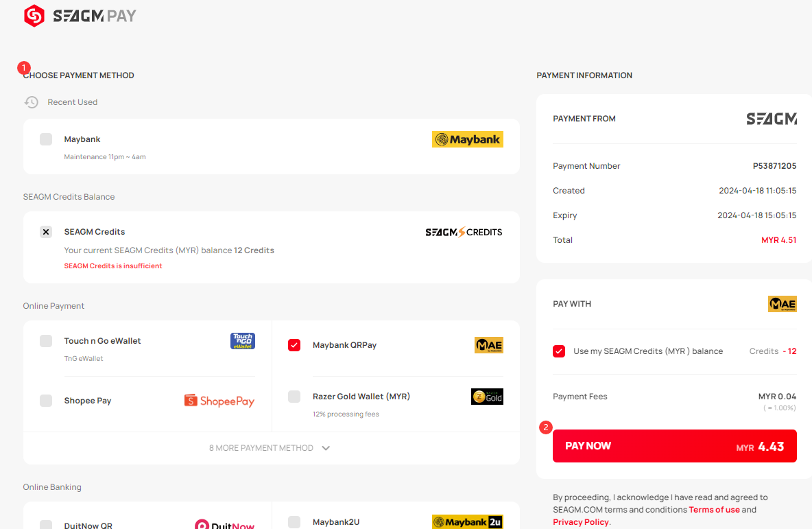The width and height of the screenshot is (812, 529).
Task: Uncheck Use my SEAGM Credits balance
Action: tap(559, 351)
